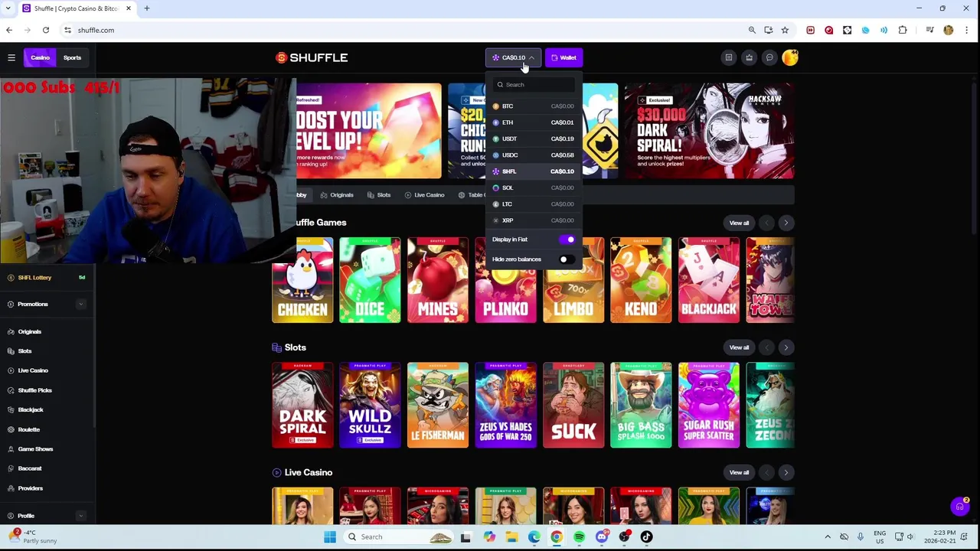980x551 pixels.
Task: View all Shuffle Games
Action: 739,223
